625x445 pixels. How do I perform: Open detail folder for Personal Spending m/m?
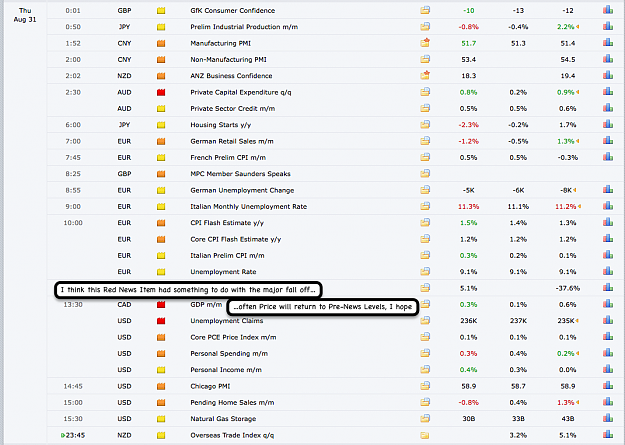pos(425,353)
